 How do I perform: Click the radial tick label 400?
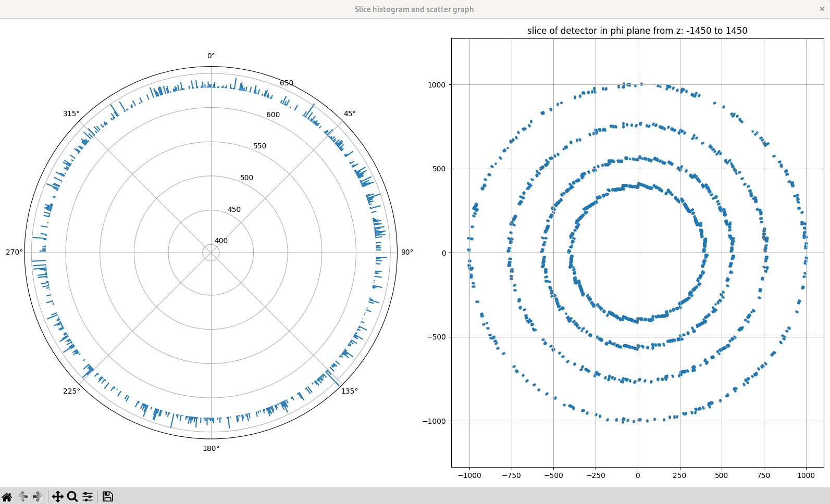pyautogui.click(x=221, y=241)
